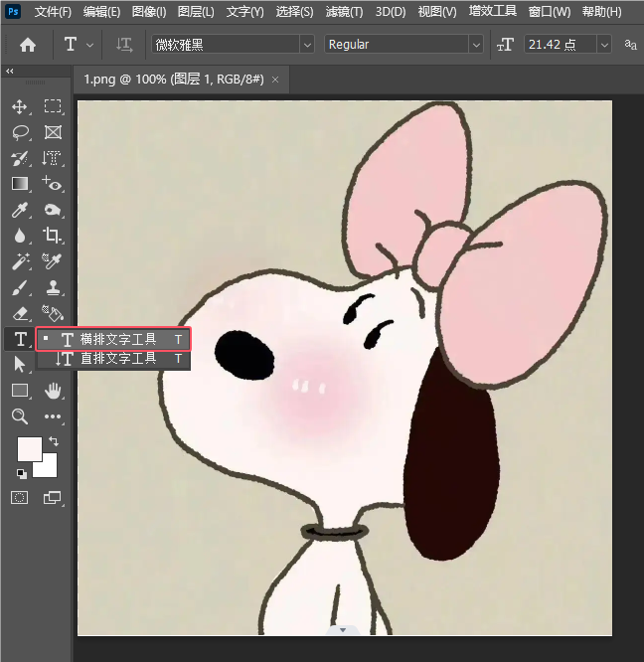Open the 窗口(W) menu
The height and width of the screenshot is (662, 644).
549,11
